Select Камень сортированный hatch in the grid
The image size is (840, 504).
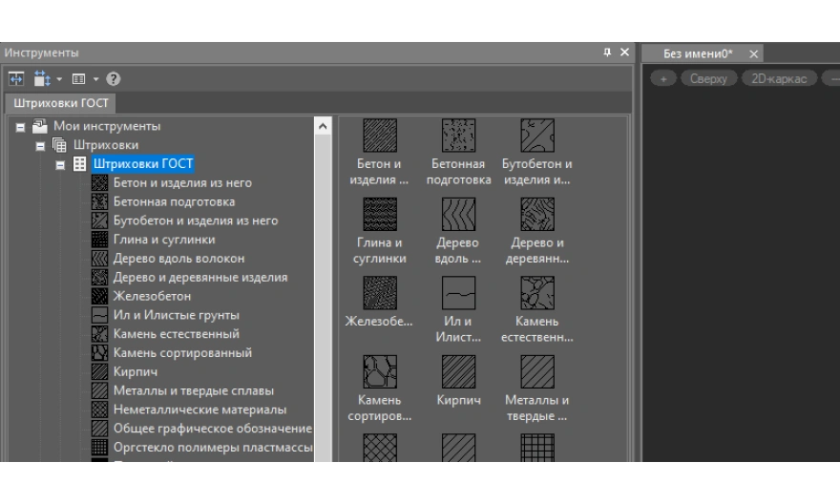[x=379, y=371]
